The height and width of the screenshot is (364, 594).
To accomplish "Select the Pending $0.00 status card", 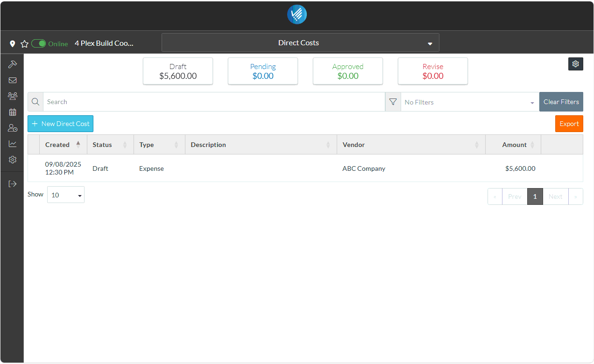I will (263, 71).
